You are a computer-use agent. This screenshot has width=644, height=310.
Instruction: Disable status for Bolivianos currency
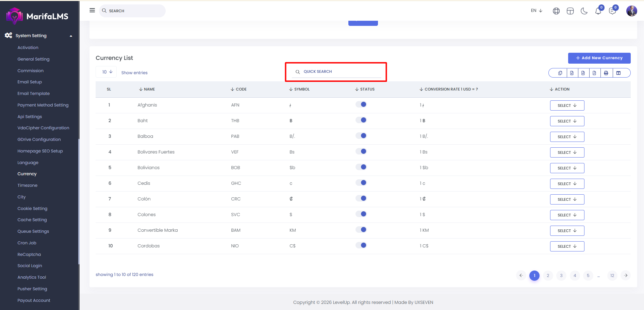(x=361, y=167)
